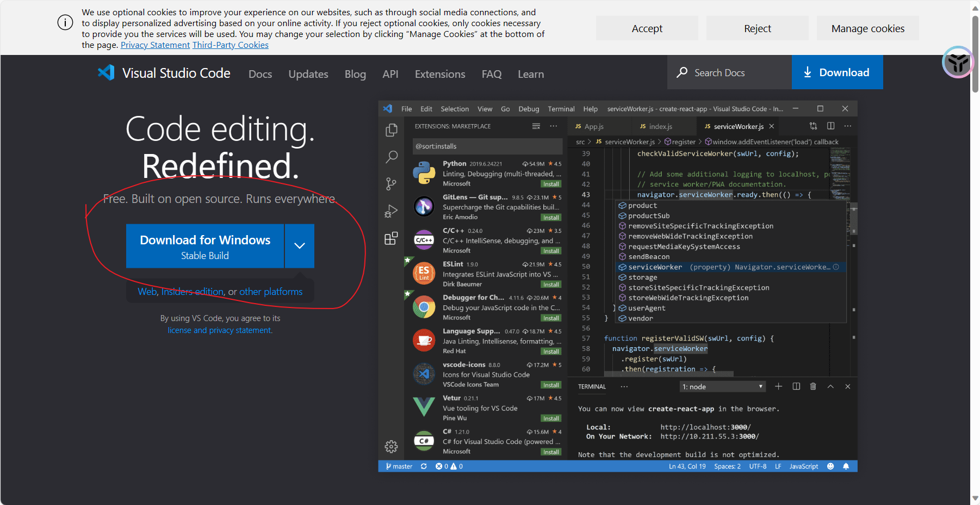This screenshot has height=505, width=980.
Task: Click 'JavaScript' language mode in status bar
Action: tap(803, 466)
